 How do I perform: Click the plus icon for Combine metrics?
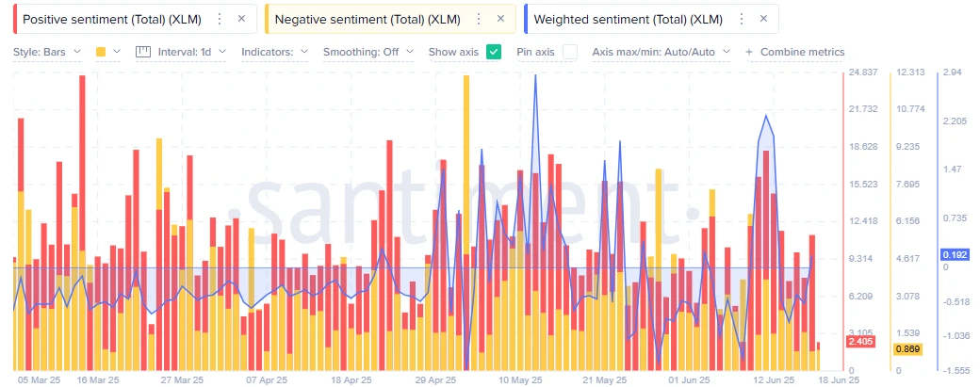point(749,53)
